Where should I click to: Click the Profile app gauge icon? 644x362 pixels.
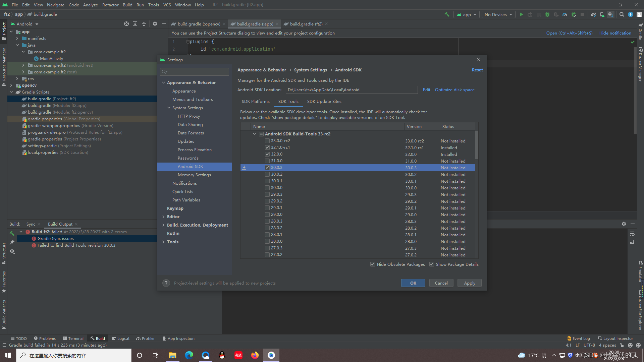(x=565, y=14)
